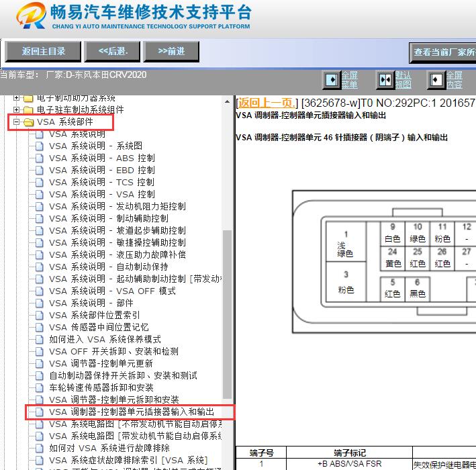Click the 全屏菜单 view icon
Image resolution: width=476 pixels, height=470 pixels.
pyautogui.click(x=332, y=80)
